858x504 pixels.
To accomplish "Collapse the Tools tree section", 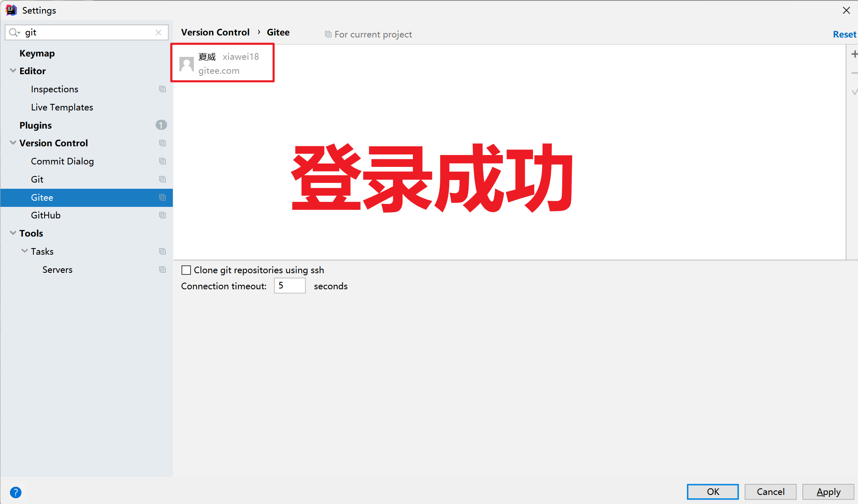I will pos(13,233).
